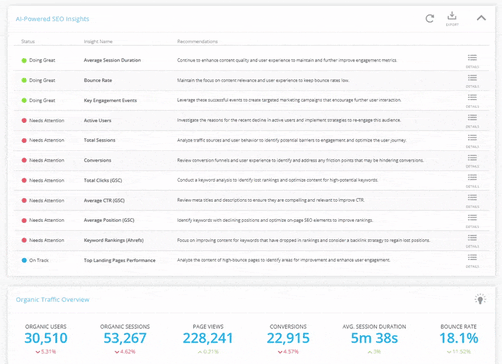Select the Average Session Duration insight name
The image size is (502, 364).
[x=112, y=60]
